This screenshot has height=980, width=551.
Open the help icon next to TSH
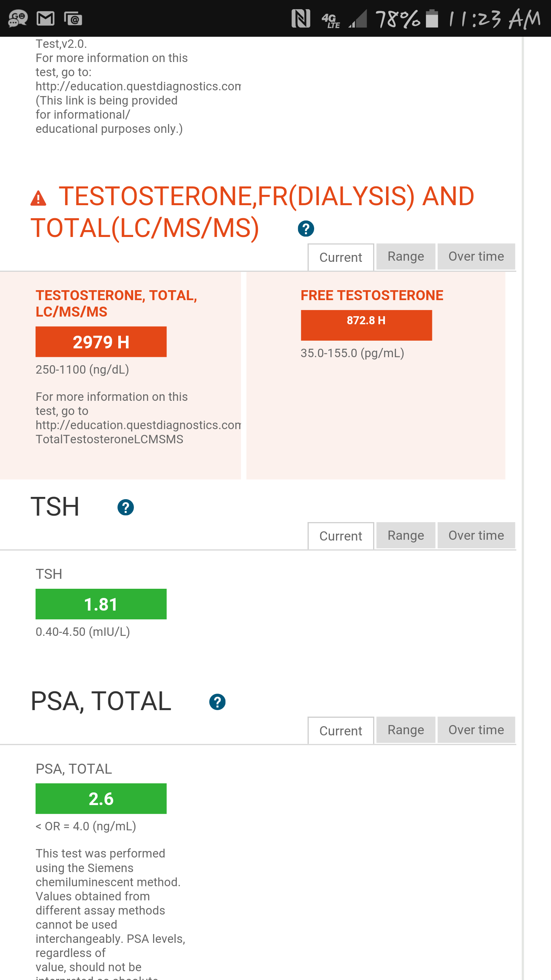(x=126, y=507)
